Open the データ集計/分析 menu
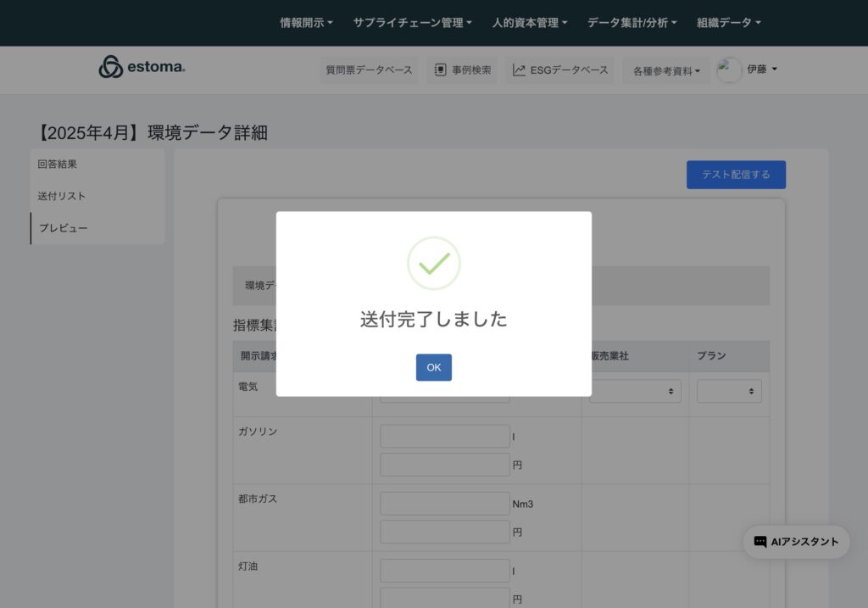The width and height of the screenshot is (868, 608). click(x=632, y=23)
